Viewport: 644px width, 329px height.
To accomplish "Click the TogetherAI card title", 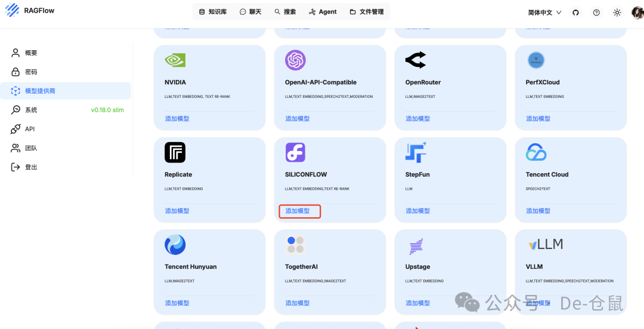I will pyautogui.click(x=302, y=266).
